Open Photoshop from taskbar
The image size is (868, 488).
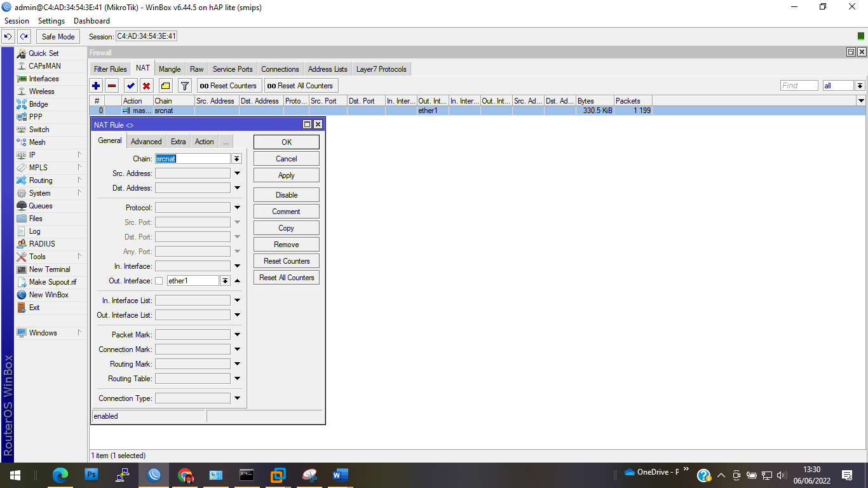pyautogui.click(x=92, y=475)
